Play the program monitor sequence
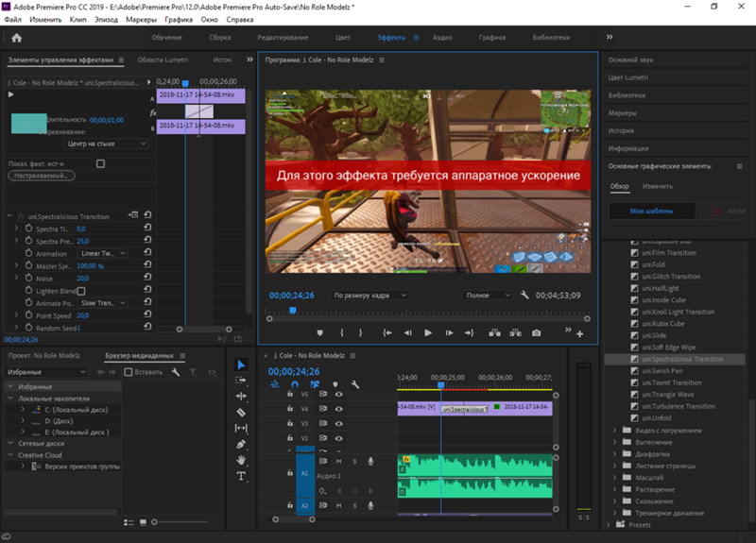Screen dimensions: 756x543 [428, 333]
